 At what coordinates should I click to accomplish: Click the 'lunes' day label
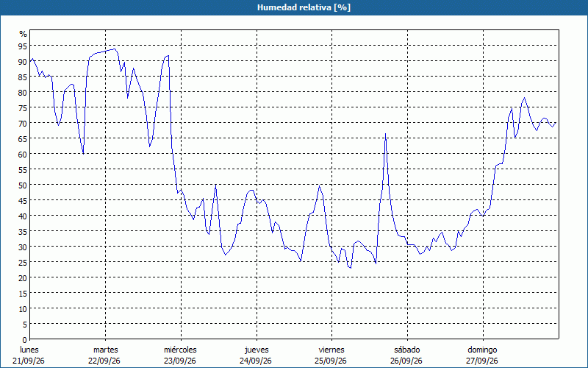(x=29, y=350)
